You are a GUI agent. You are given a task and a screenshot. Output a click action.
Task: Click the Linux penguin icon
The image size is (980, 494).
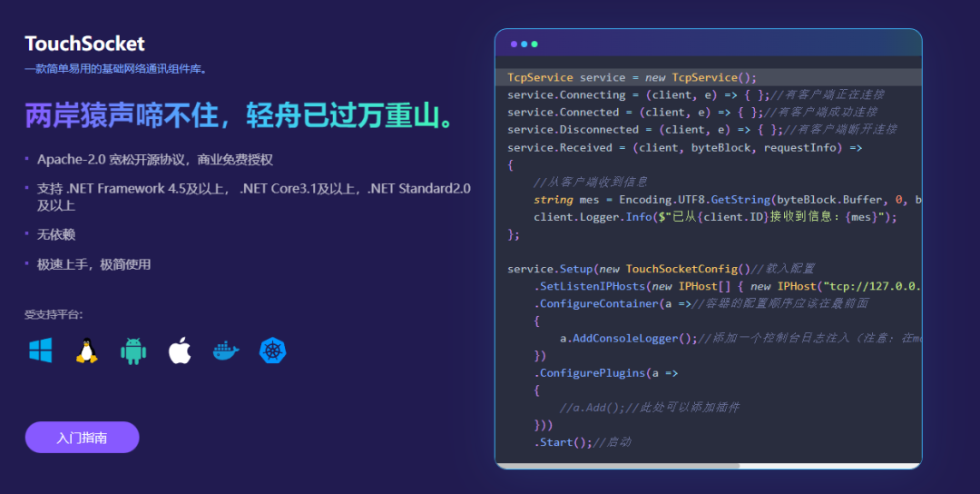pyautogui.click(x=87, y=351)
